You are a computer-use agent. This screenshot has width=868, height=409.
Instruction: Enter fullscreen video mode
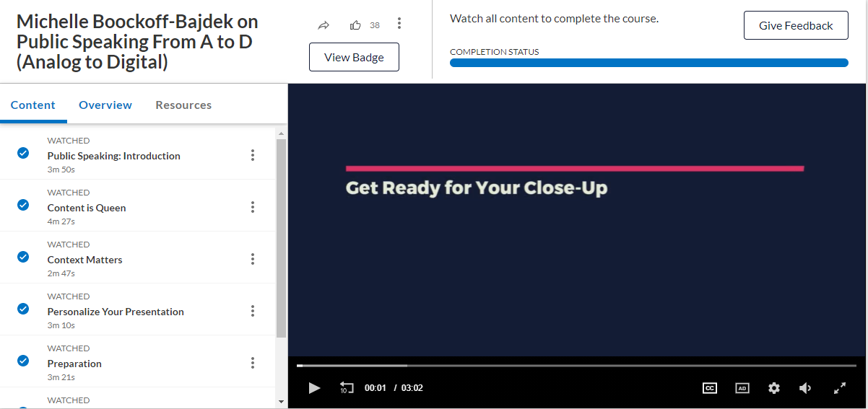(840, 388)
